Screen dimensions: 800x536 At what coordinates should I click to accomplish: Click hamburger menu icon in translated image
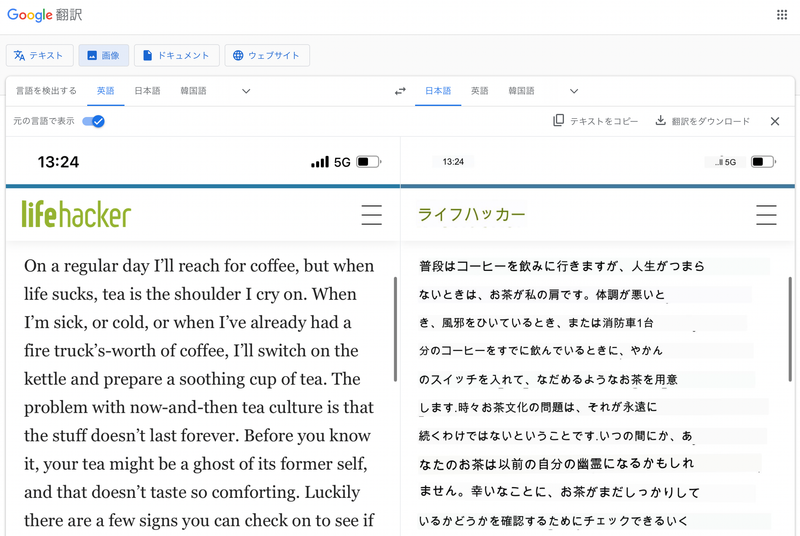click(x=766, y=215)
